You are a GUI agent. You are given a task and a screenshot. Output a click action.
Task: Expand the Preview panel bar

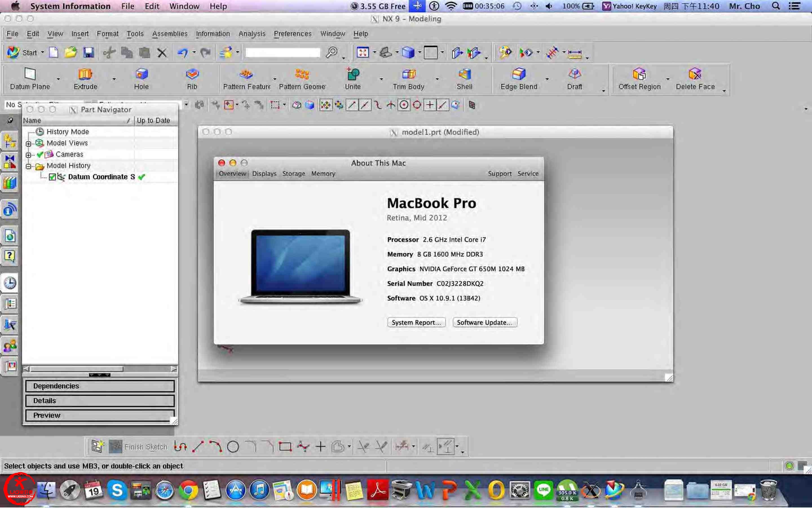pyautogui.click(x=100, y=415)
